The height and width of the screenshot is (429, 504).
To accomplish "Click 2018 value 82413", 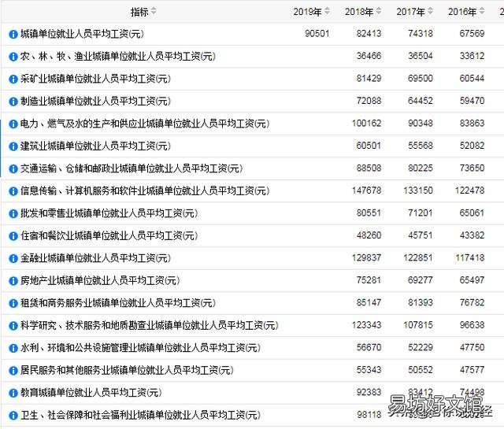I will 369,33.
